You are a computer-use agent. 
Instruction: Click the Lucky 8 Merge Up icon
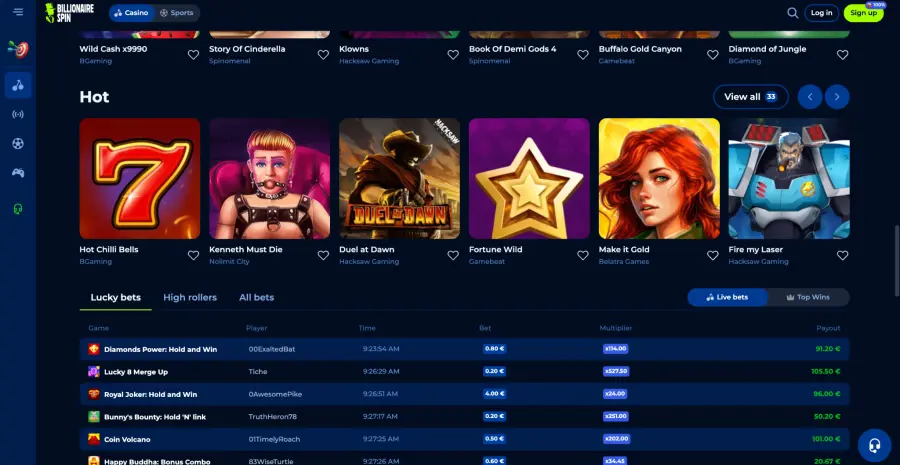point(94,371)
